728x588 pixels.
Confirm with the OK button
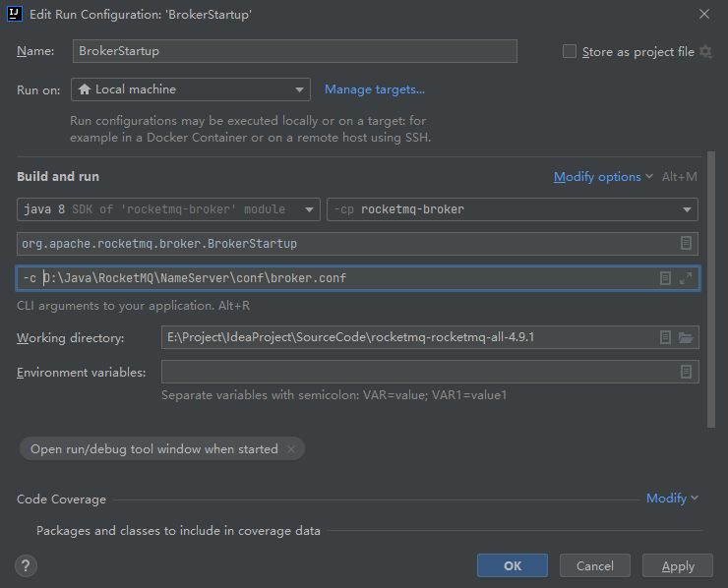513,565
